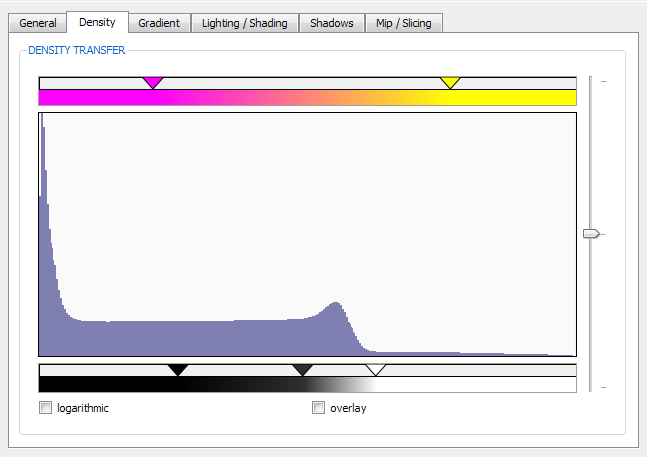647x457 pixels.
Task: Open the Lighting / Shading tab
Action: tap(245, 23)
